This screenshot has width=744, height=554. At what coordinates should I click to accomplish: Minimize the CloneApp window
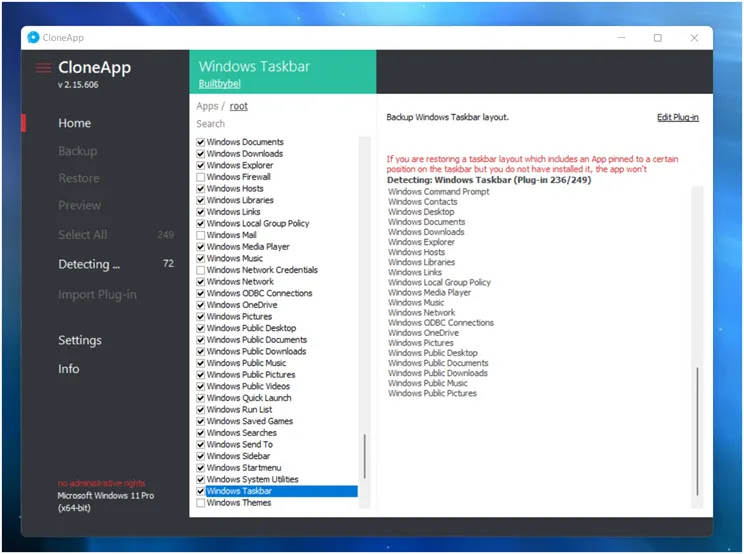click(x=622, y=37)
